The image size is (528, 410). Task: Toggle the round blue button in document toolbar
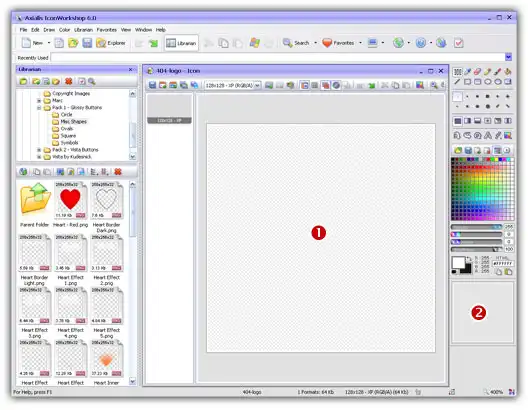(336, 85)
